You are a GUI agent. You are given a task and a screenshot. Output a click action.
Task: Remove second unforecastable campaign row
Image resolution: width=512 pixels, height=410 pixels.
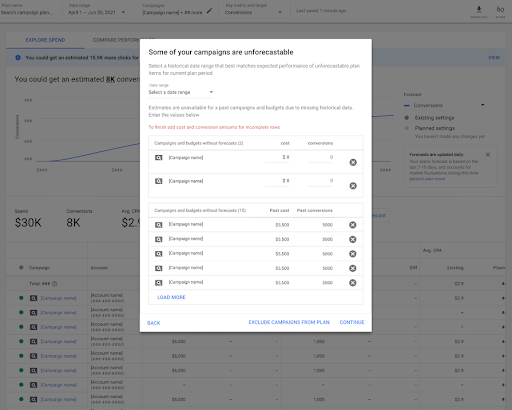click(353, 186)
